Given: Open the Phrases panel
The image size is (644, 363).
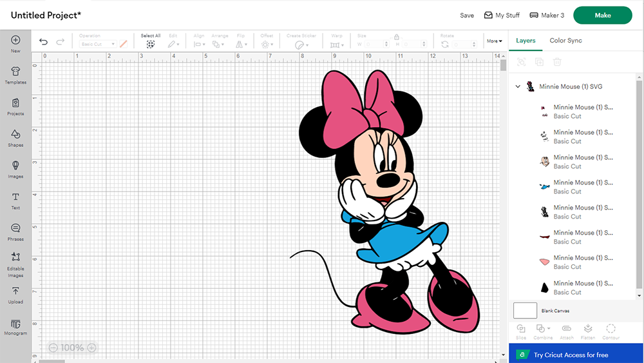Looking at the screenshot, I should pos(15,231).
